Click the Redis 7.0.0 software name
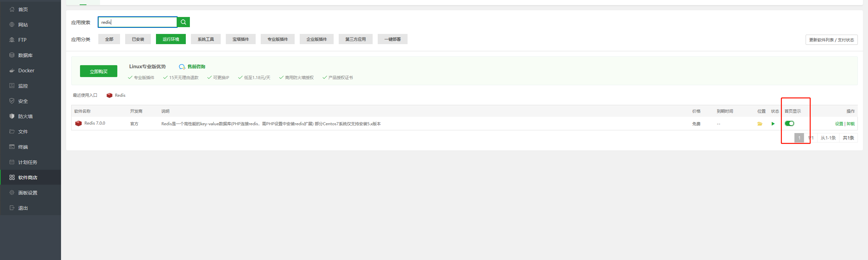Image resolution: width=868 pixels, height=260 pixels. pyautogui.click(x=95, y=123)
